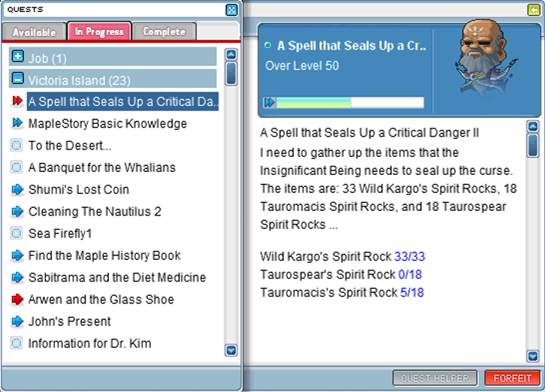Click quest list scroll down arrow
The height and width of the screenshot is (392, 545).
click(231, 350)
